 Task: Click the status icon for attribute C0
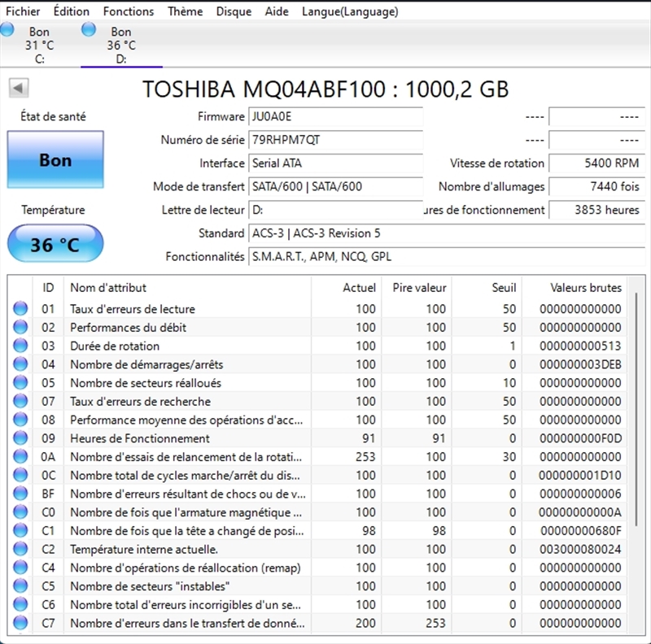pyautogui.click(x=20, y=512)
